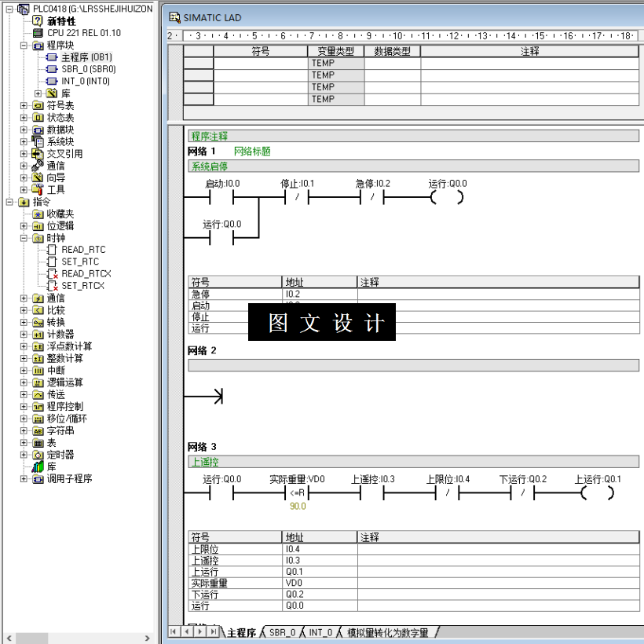Click the 库 library icon under instructions
644x644 pixels.
pyautogui.click(x=38, y=467)
